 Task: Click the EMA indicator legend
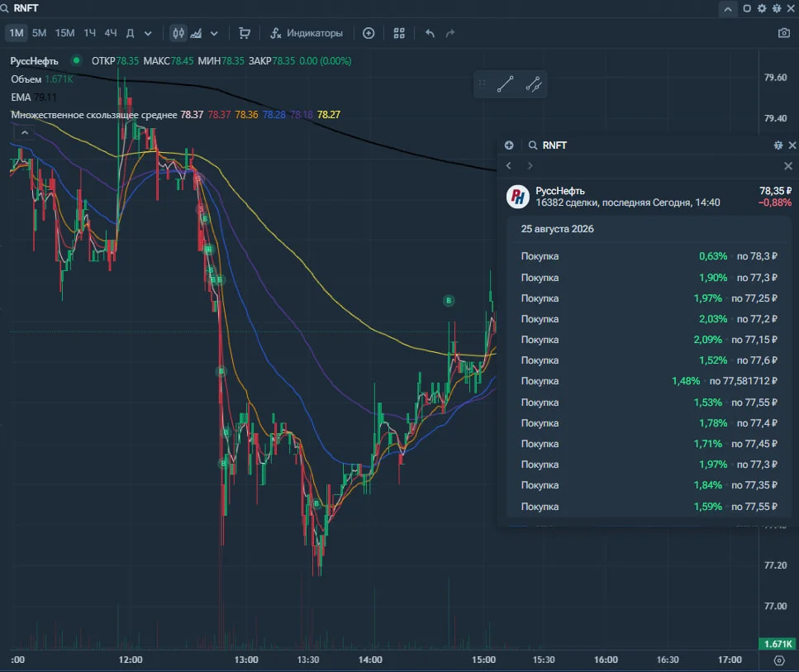(21, 97)
